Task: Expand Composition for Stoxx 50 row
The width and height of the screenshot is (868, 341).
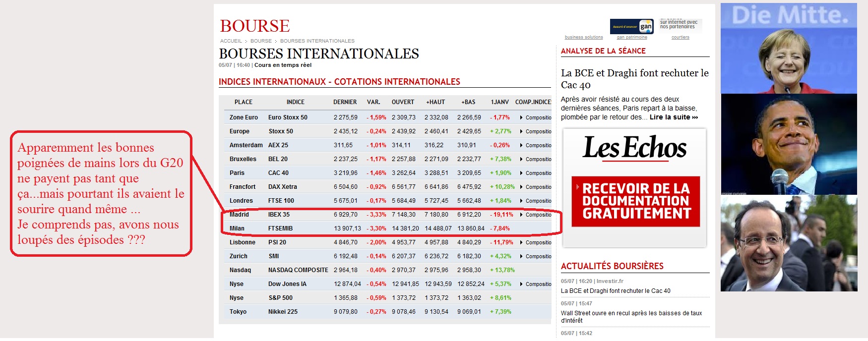Action: (536, 131)
